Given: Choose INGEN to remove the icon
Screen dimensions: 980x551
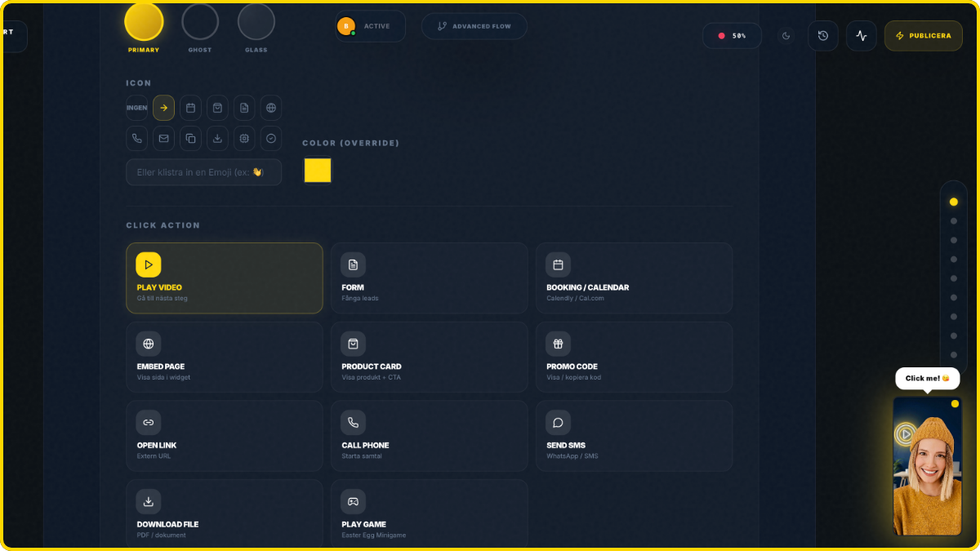Looking at the screenshot, I should (x=136, y=108).
